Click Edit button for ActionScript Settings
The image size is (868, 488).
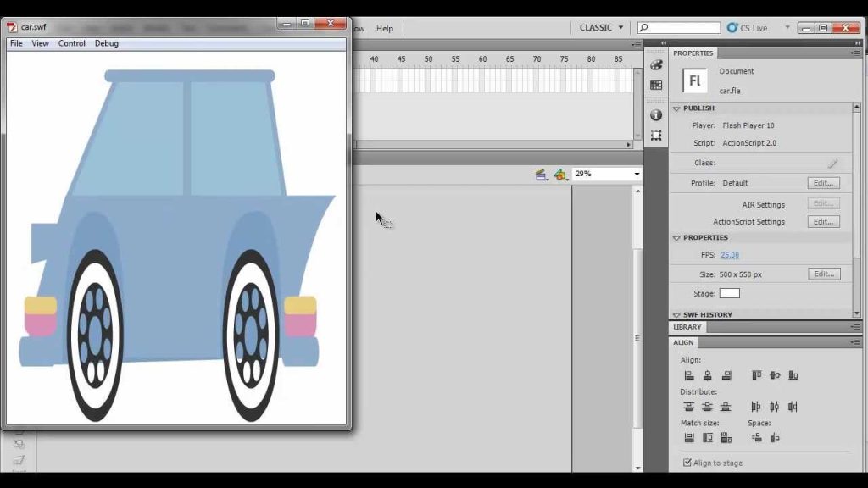[x=823, y=222]
